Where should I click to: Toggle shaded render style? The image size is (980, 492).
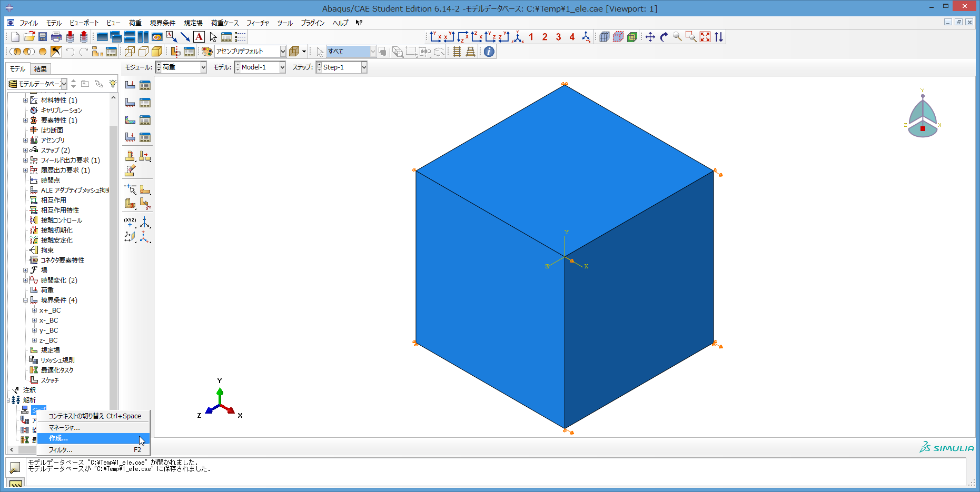156,52
